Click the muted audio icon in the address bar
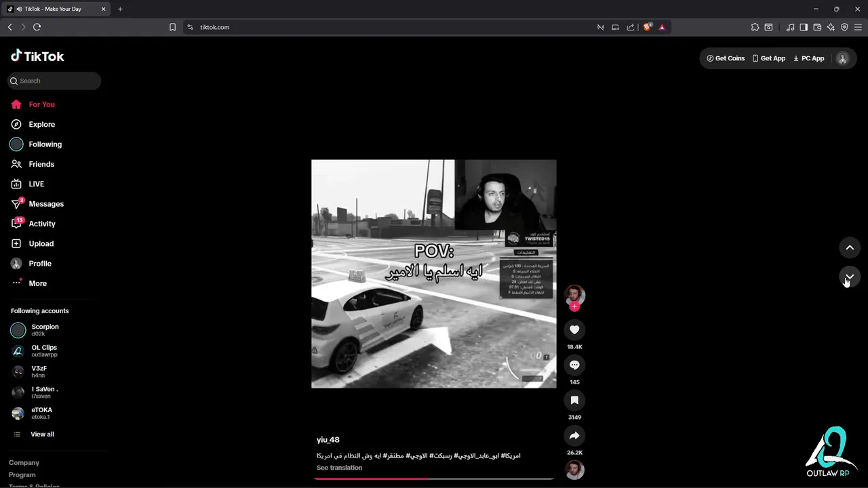The image size is (868, 488). [601, 27]
